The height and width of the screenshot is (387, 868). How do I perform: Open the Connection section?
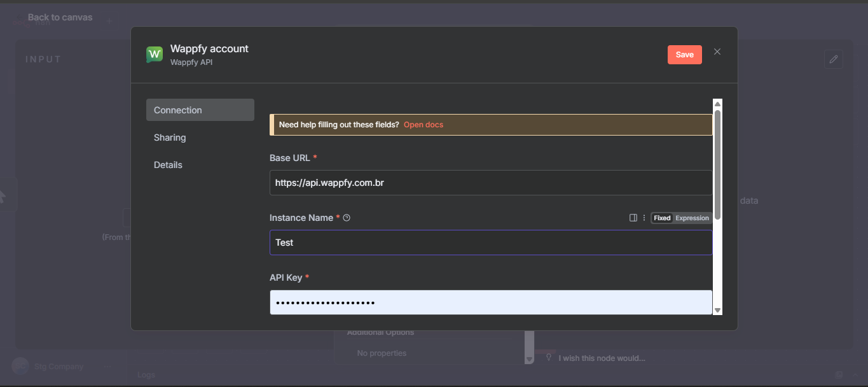click(x=200, y=110)
